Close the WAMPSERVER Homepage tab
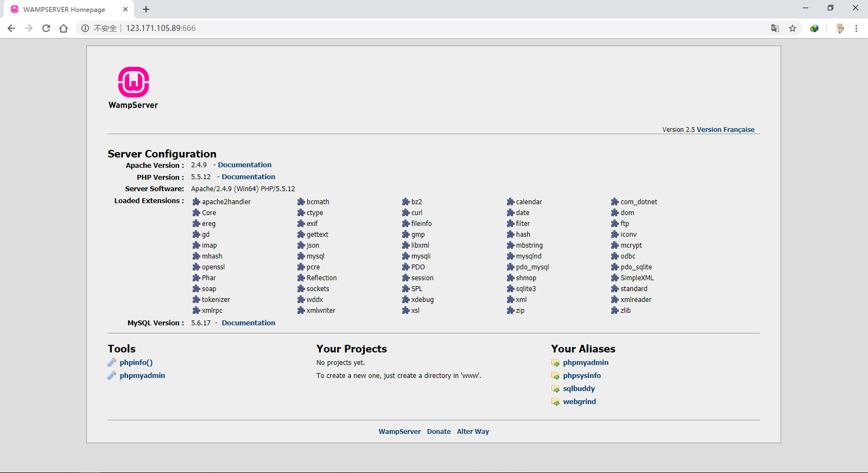 coord(125,9)
